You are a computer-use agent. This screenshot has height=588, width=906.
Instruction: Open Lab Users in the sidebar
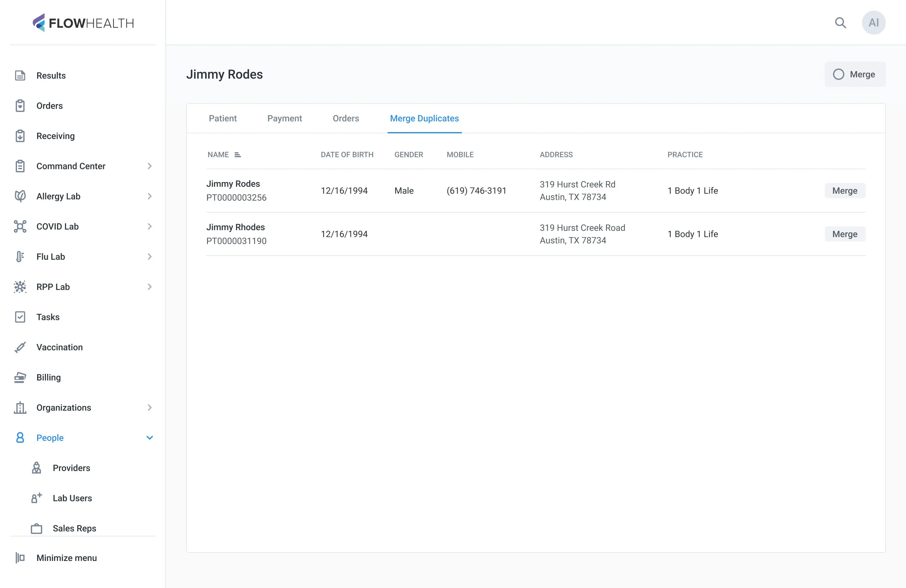pyautogui.click(x=72, y=498)
